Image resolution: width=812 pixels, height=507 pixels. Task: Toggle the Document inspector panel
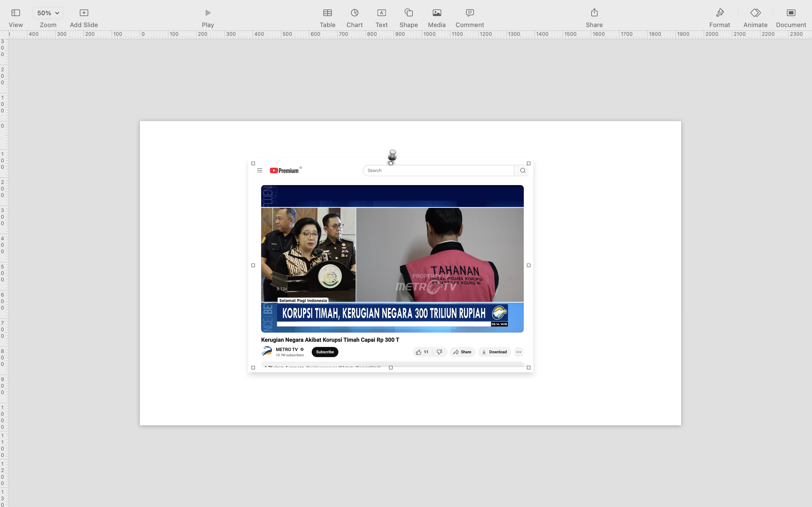(791, 13)
